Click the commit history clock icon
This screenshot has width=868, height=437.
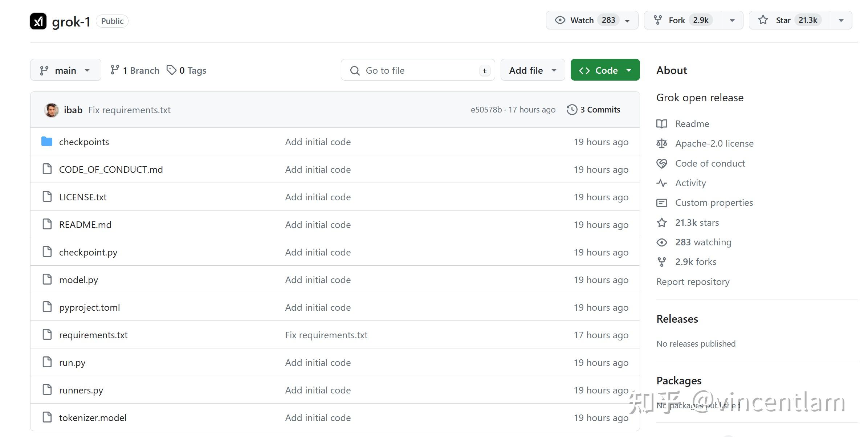[x=572, y=110]
